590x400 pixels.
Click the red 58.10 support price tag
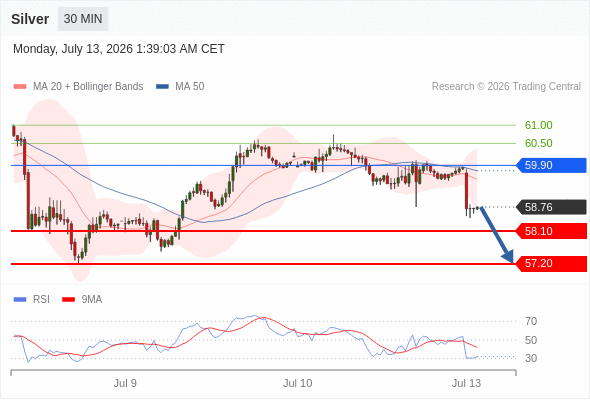pyautogui.click(x=551, y=231)
